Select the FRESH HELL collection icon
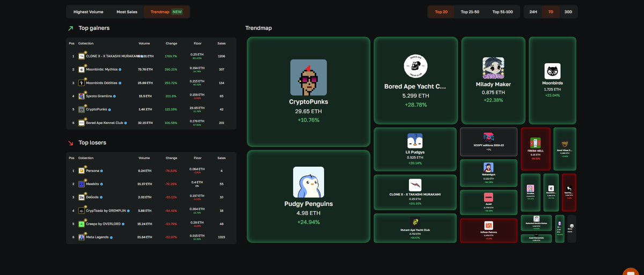 536,143
